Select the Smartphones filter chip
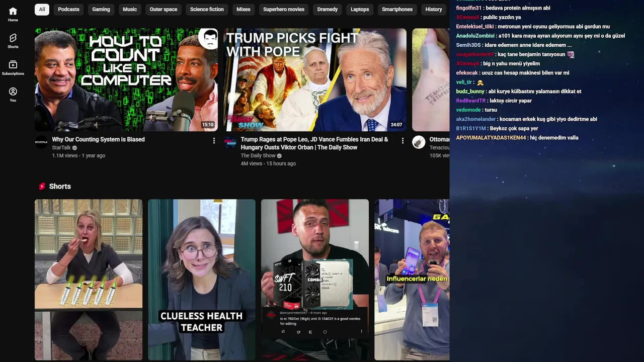 (397, 9)
